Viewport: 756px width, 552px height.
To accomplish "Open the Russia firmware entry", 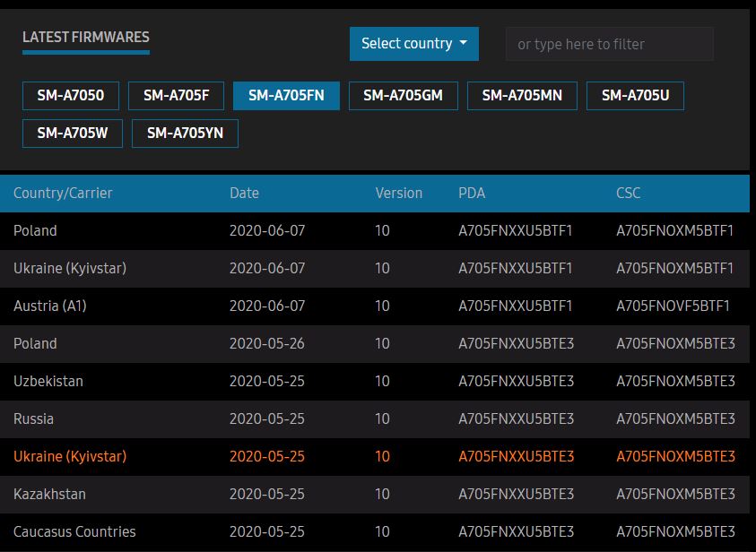I will 375,419.
